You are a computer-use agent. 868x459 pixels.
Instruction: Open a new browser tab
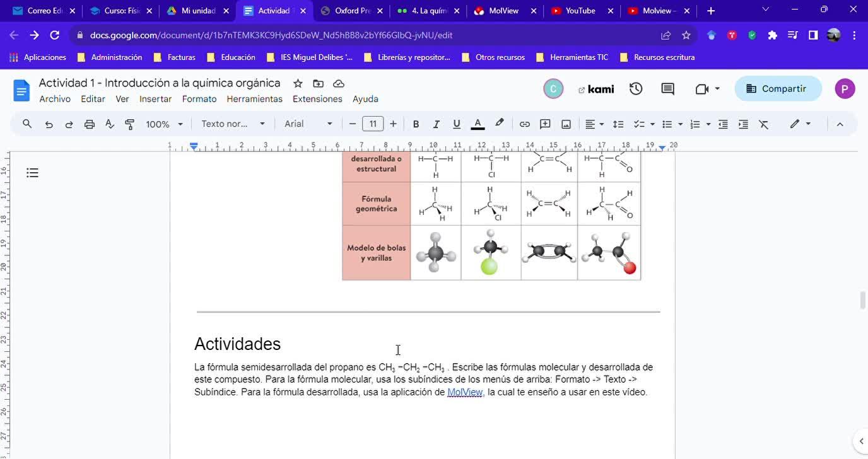point(711,11)
